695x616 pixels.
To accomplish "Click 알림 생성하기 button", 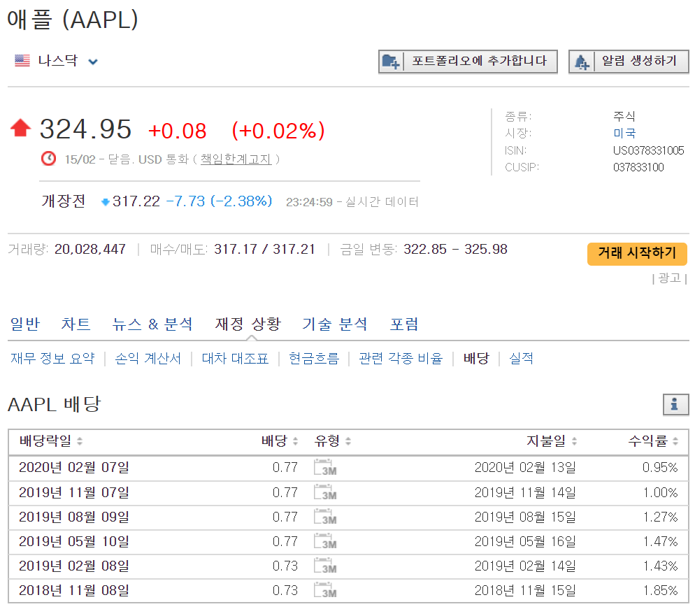I will tap(629, 61).
